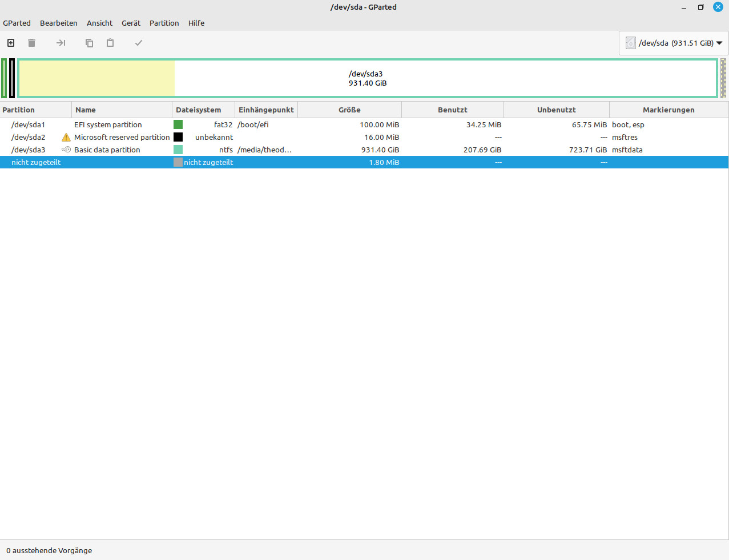Click the 34.25 MiB used value
The image size is (729, 560).
pyautogui.click(x=484, y=124)
